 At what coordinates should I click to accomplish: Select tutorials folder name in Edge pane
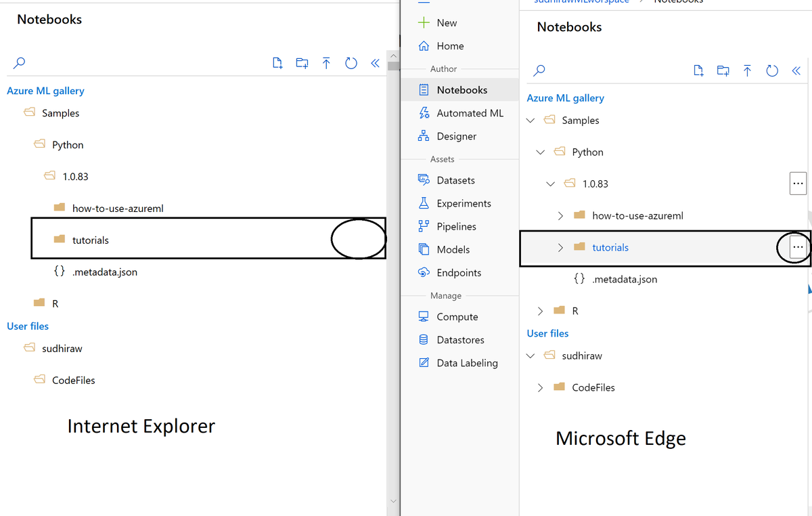610,247
